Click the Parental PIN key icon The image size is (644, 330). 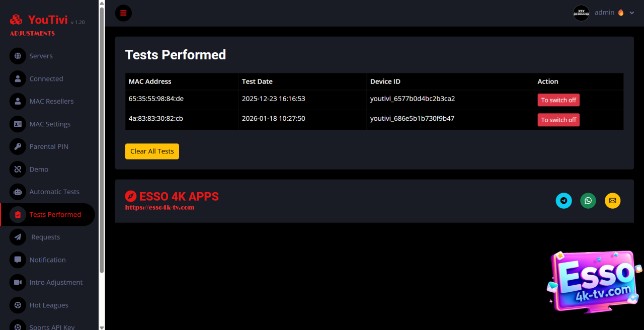[x=18, y=146]
